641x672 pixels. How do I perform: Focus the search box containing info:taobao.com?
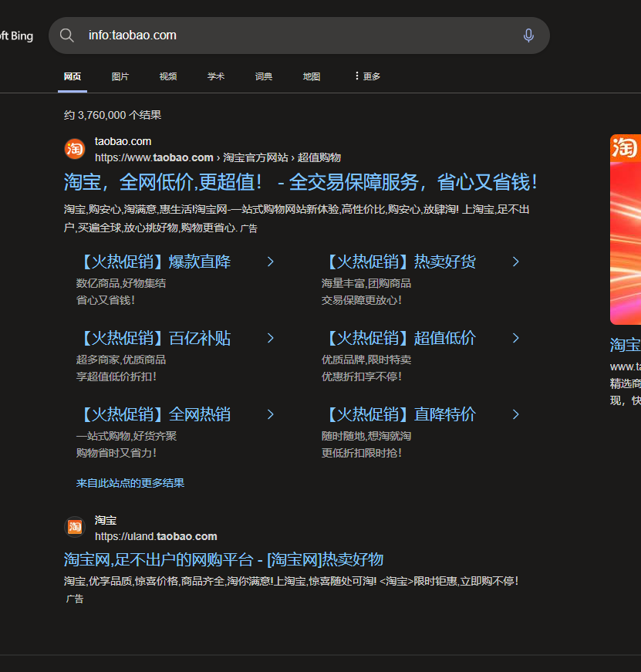pyautogui.click(x=299, y=35)
